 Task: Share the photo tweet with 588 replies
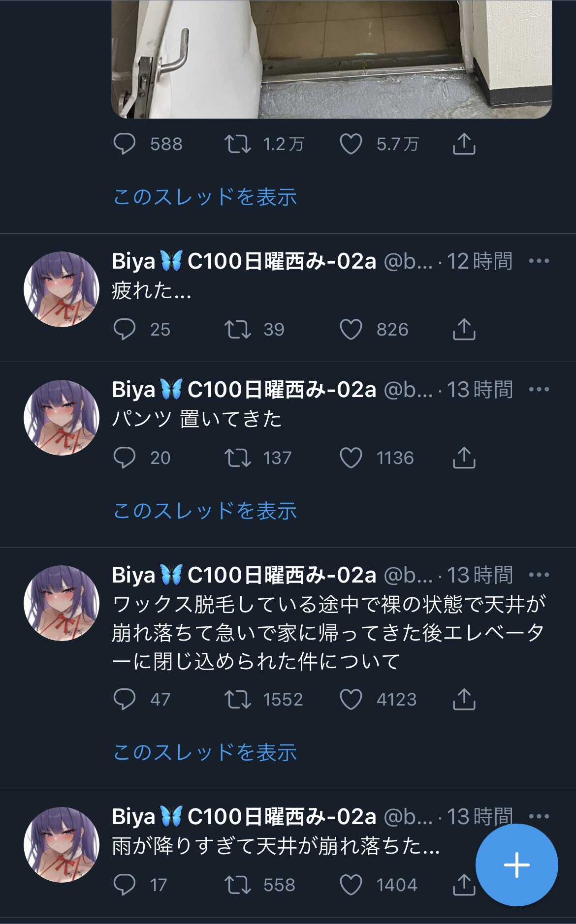tap(464, 144)
